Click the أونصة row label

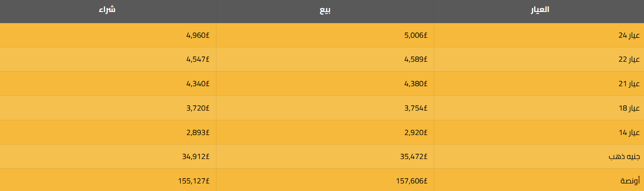click(x=630, y=181)
